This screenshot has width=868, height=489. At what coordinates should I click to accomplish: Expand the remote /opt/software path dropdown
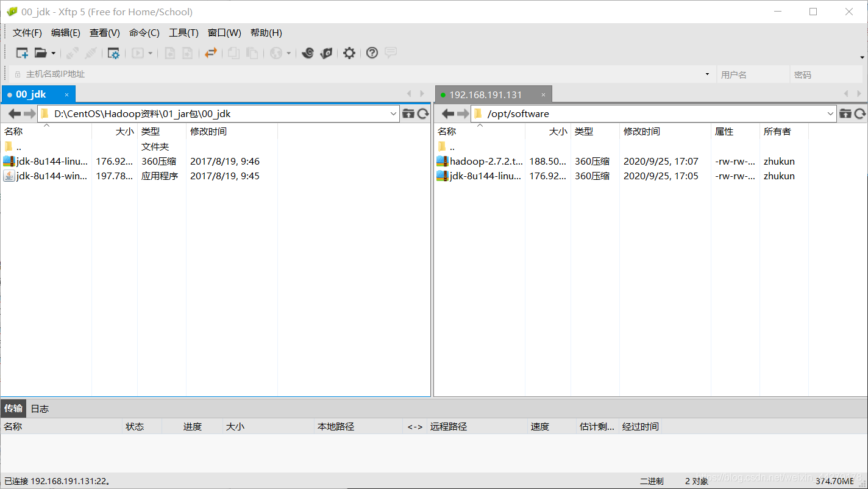(831, 113)
